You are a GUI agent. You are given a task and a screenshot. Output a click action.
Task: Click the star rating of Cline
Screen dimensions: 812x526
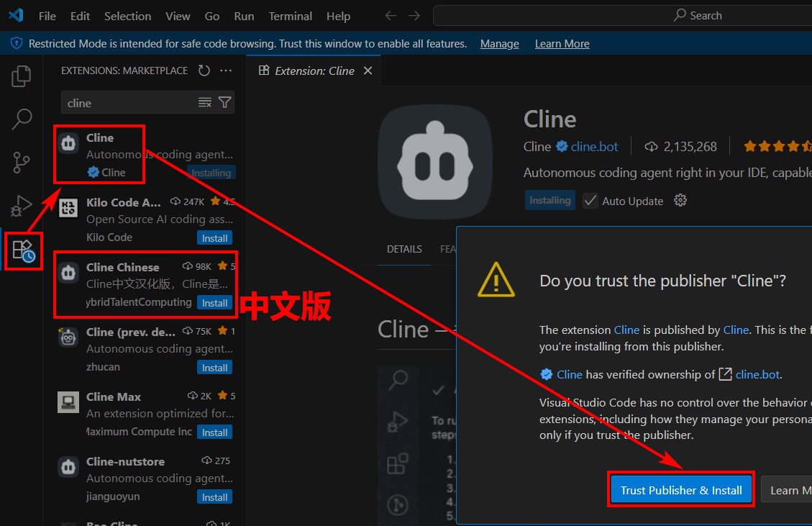tap(777, 147)
